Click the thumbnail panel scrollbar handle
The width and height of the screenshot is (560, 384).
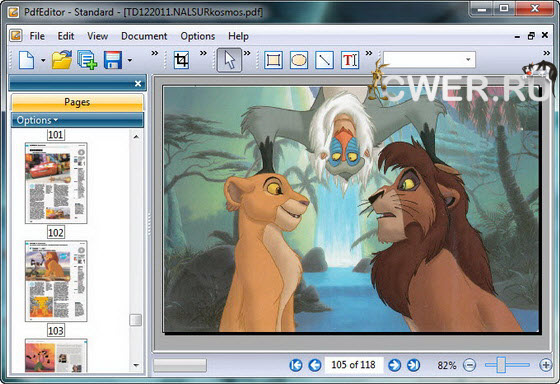[x=135, y=320]
